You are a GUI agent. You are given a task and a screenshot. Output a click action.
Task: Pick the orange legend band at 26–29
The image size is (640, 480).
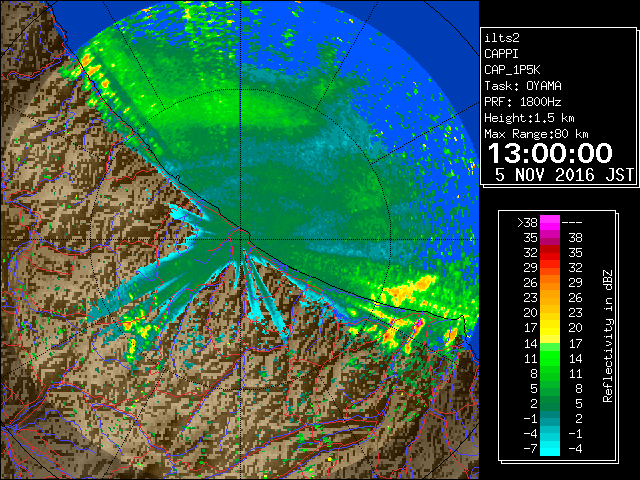point(550,283)
